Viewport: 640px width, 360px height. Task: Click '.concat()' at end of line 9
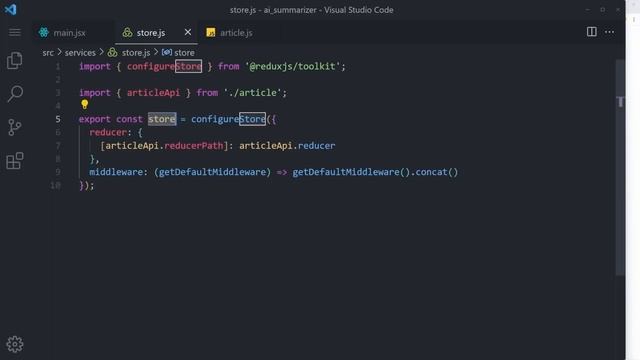434,172
